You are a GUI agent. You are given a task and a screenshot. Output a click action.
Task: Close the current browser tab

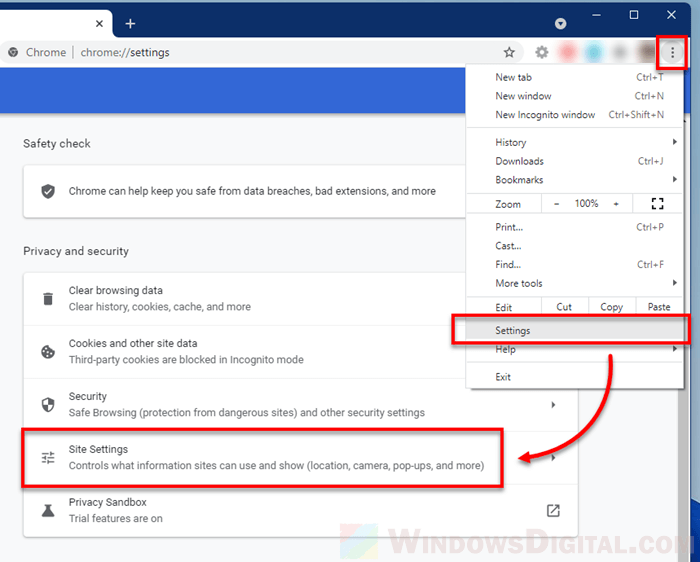pyautogui.click(x=100, y=23)
